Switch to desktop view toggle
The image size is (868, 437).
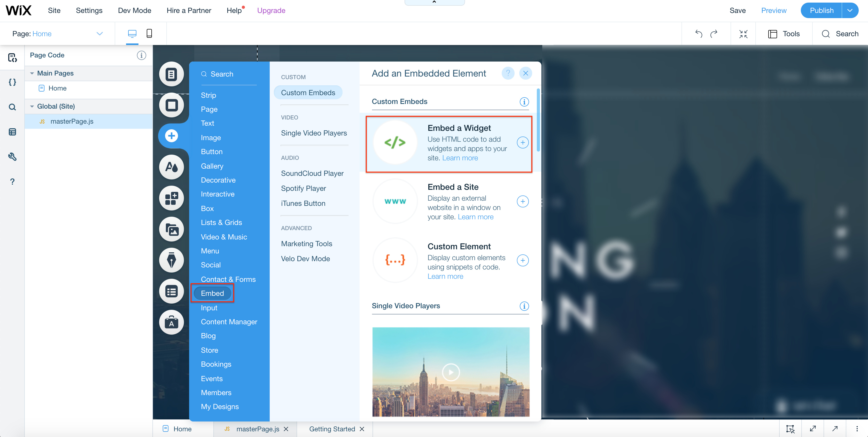click(132, 33)
